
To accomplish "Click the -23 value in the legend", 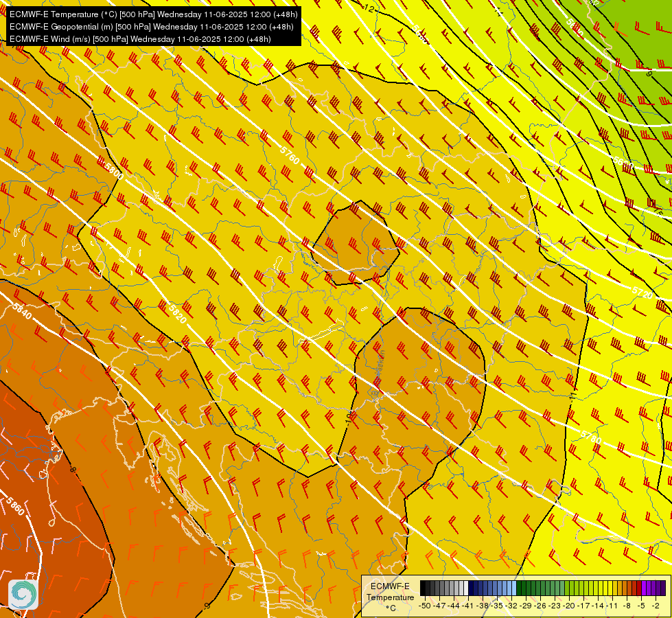I will [555, 606].
